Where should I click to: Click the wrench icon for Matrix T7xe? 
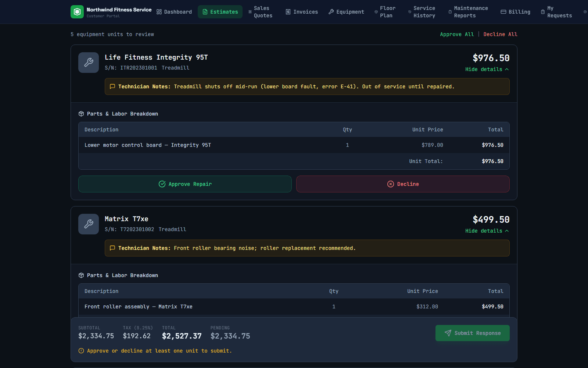(x=89, y=224)
